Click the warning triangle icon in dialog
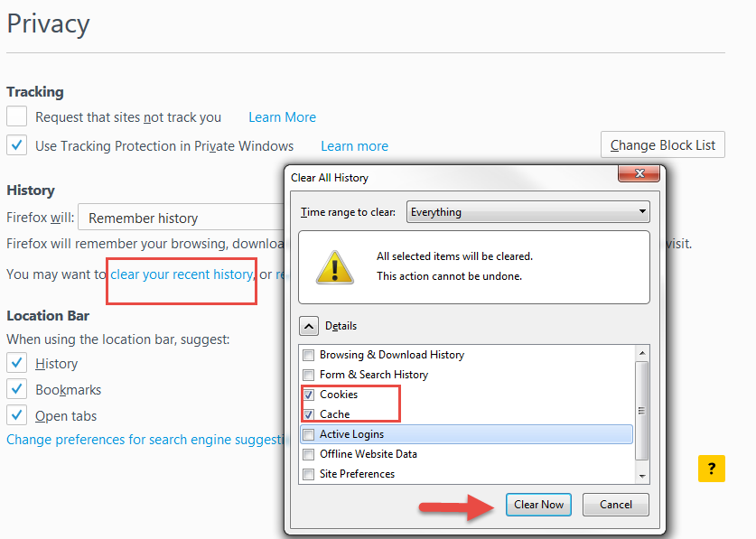Viewport: 756px width, 539px height. pyautogui.click(x=334, y=266)
